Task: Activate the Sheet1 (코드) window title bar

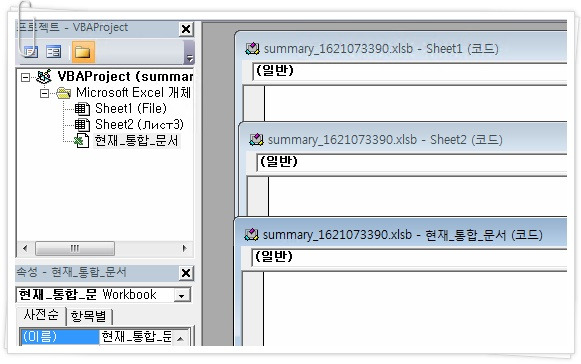Action: 401,48
